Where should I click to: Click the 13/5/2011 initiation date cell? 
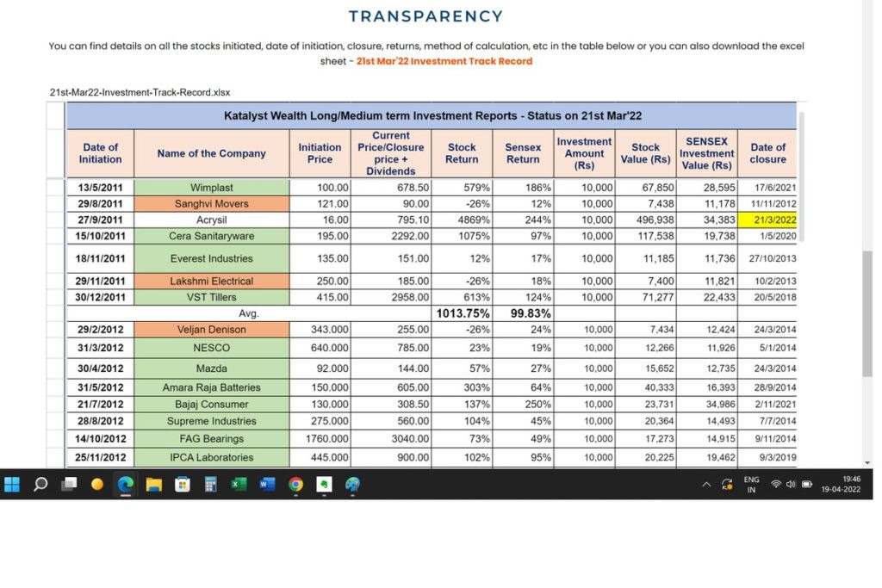pyautogui.click(x=100, y=187)
